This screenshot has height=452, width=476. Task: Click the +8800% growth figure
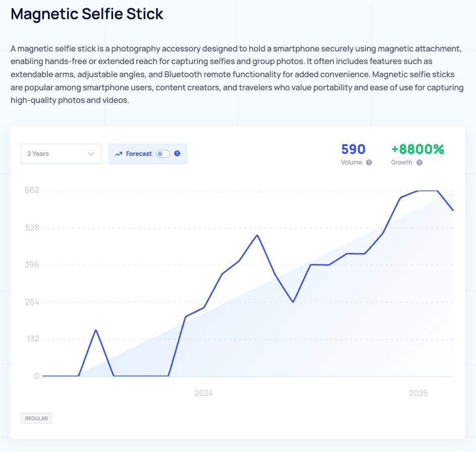pyautogui.click(x=418, y=149)
